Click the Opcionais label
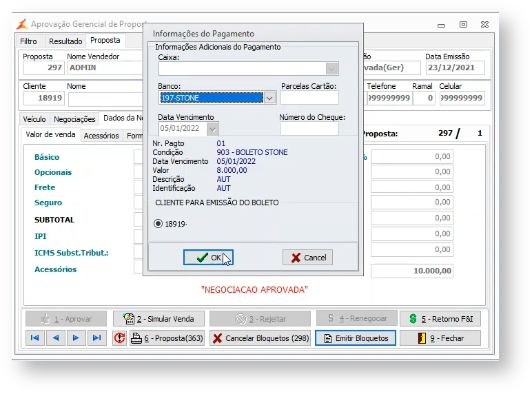The height and width of the screenshot is (394, 532). [53, 172]
